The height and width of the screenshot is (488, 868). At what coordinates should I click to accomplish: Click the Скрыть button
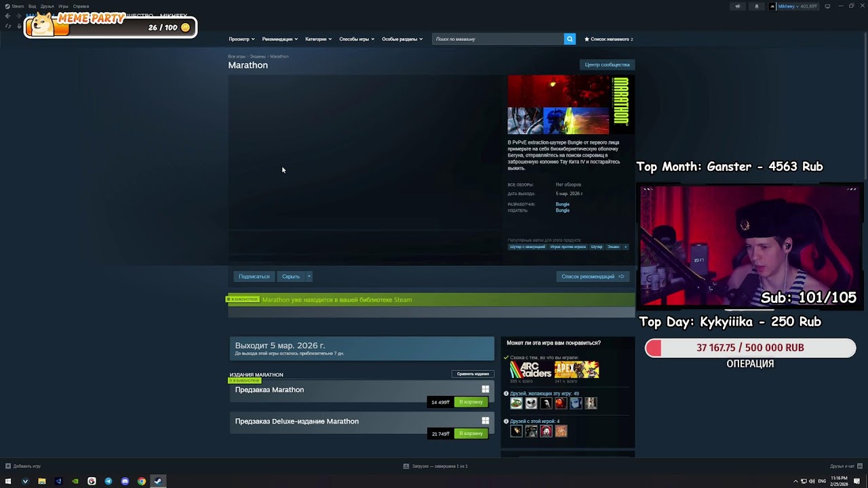click(x=291, y=277)
